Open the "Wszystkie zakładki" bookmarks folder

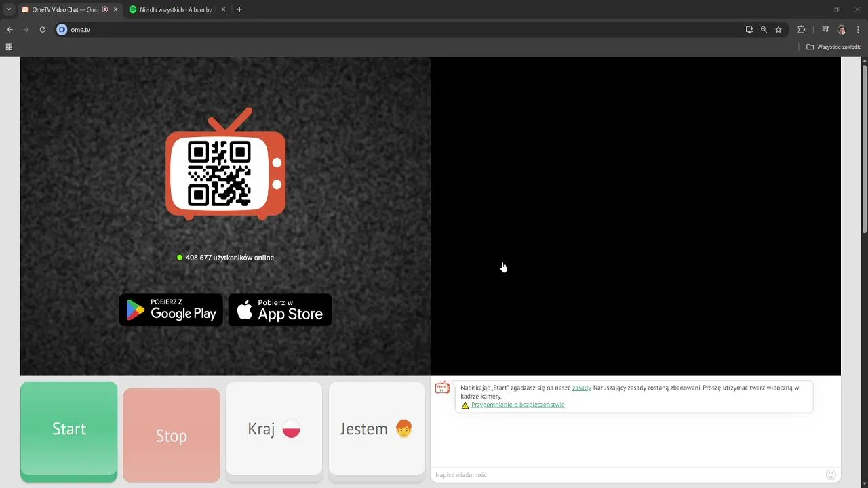[833, 47]
